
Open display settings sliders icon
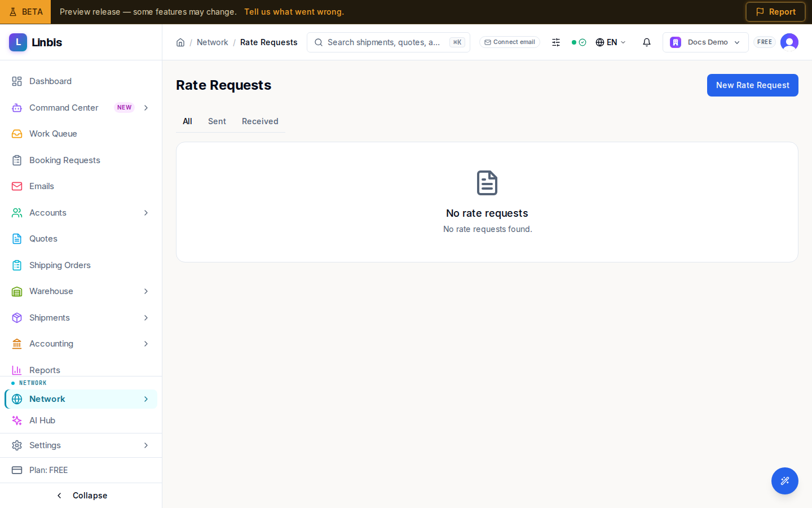(x=556, y=42)
